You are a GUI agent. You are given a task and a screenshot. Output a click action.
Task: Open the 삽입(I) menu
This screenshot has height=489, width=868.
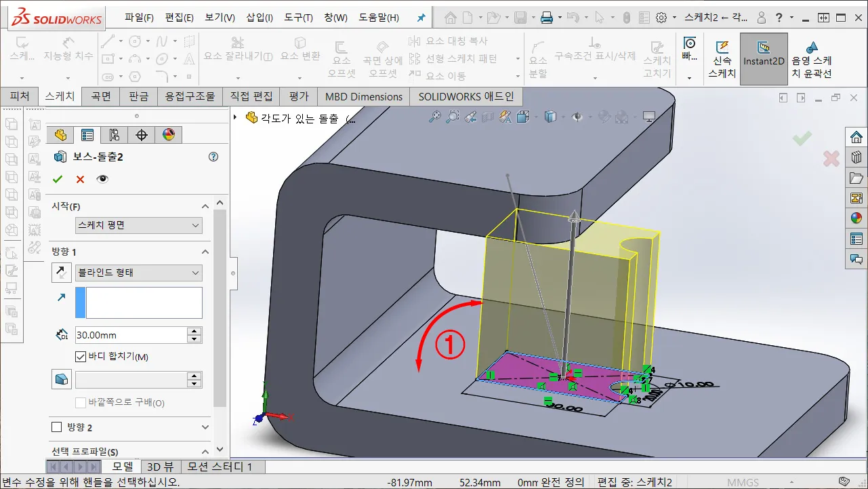(x=260, y=18)
